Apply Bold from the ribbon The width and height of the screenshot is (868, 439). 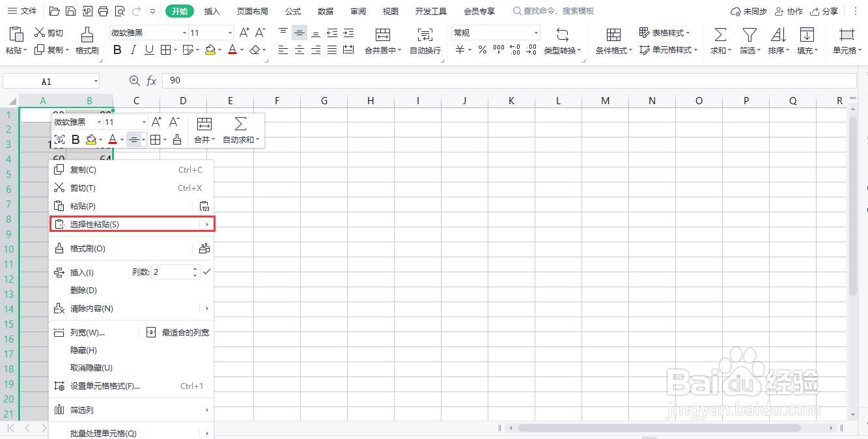click(117, 50)
